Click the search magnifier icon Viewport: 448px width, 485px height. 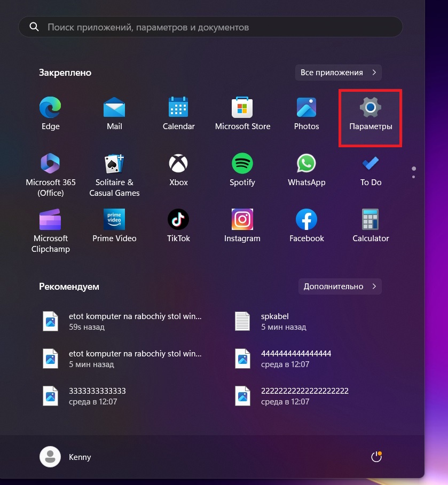[34, 27]
